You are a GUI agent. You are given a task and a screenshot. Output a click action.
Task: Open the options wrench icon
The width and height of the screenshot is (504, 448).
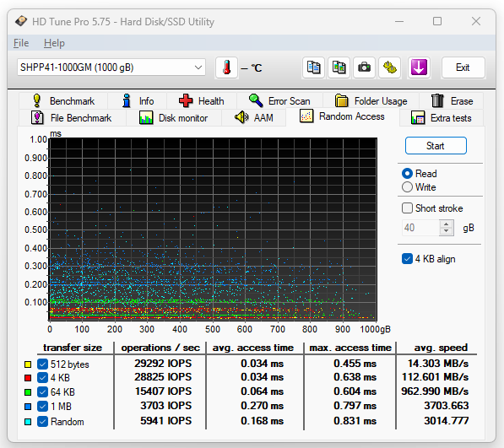click(389, 67)
